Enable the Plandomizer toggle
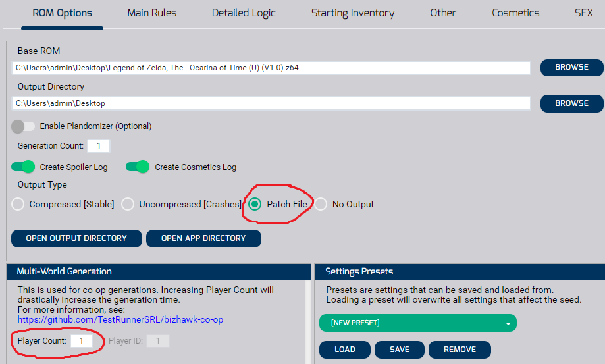Screen dimensions: 605x364 pos(23,126)
